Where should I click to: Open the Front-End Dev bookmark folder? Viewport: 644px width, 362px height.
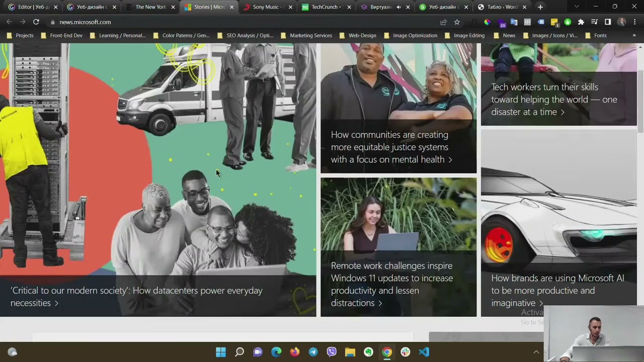click(x=61, y=36)
